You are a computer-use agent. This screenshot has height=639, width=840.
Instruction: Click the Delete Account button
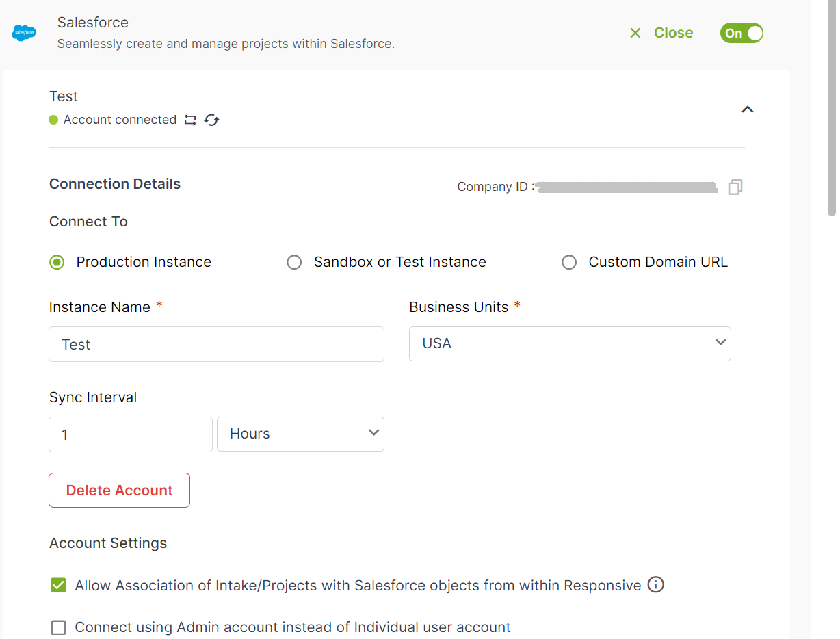(x=119, y=490)
